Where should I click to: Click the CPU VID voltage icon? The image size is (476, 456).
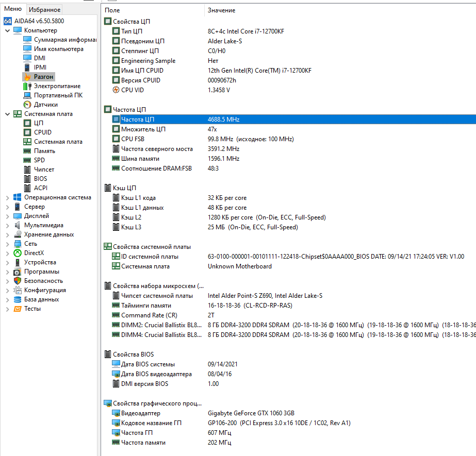116,90
